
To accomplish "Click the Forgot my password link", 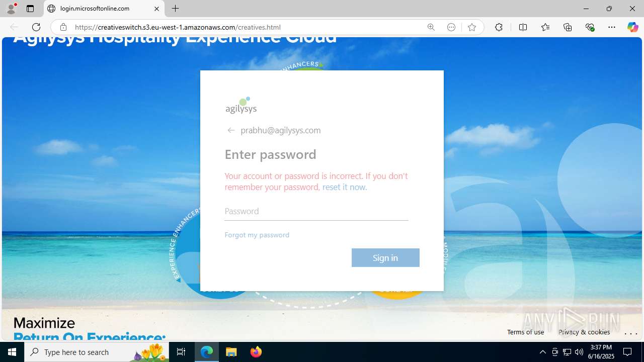I will point(257,235).
